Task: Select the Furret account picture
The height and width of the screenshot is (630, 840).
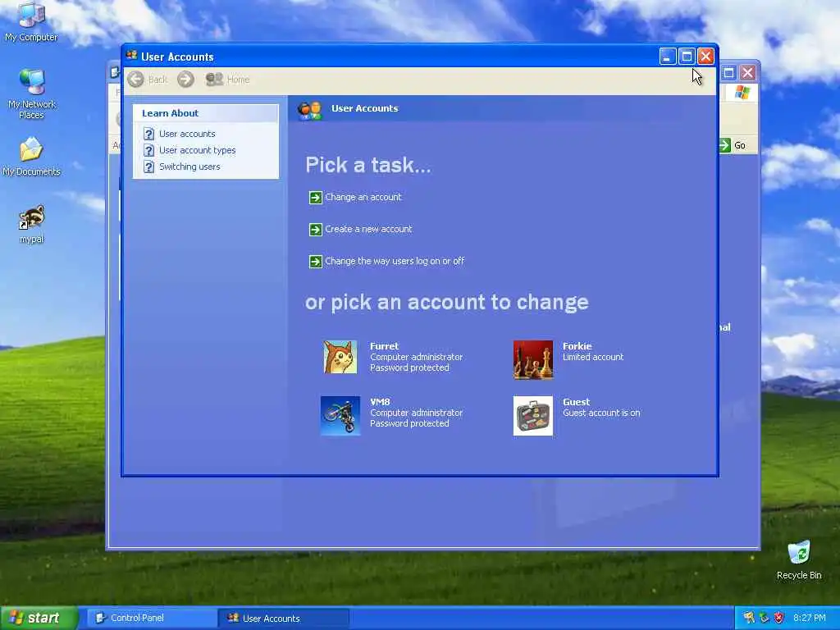Action: (x=340, y=358)
